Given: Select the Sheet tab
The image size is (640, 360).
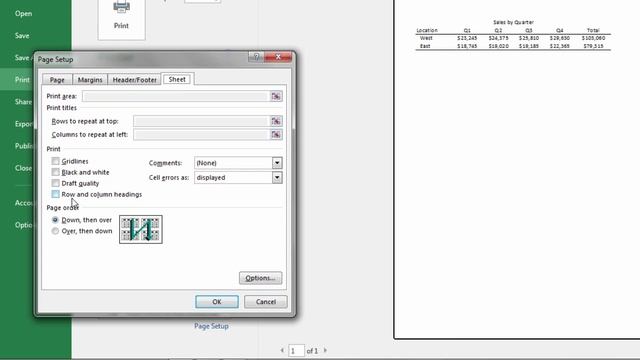Looking at the screenshot, I should pyautogui.click(x=177, y=79).
